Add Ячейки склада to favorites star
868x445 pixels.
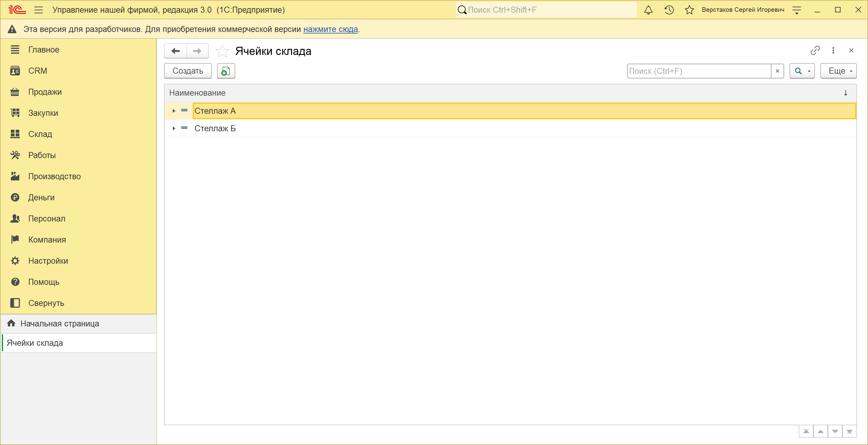pyautogui.click(x=222, y=51)
